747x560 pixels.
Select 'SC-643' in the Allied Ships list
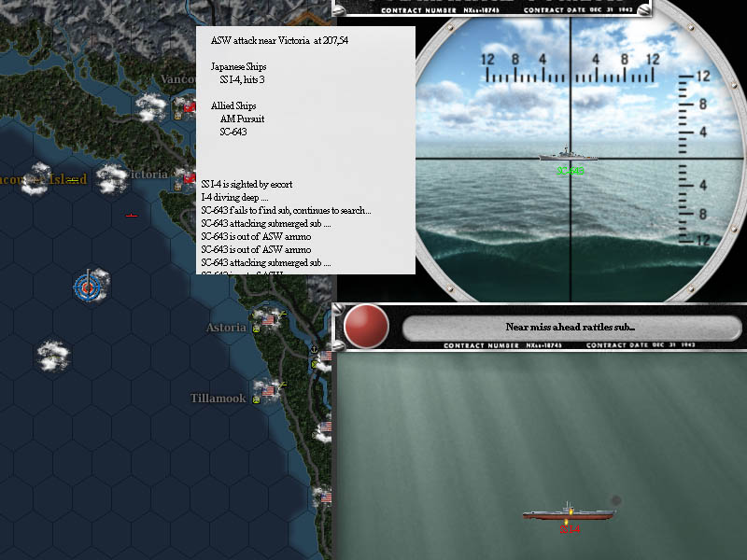pyautogui.click(x=233, y=132)
